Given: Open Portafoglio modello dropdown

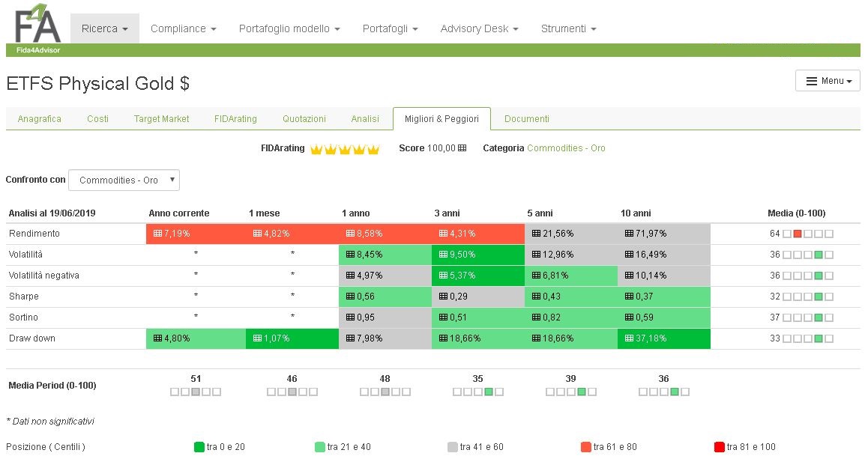Looking at the screenshot, I should click(x=289, y=28).
